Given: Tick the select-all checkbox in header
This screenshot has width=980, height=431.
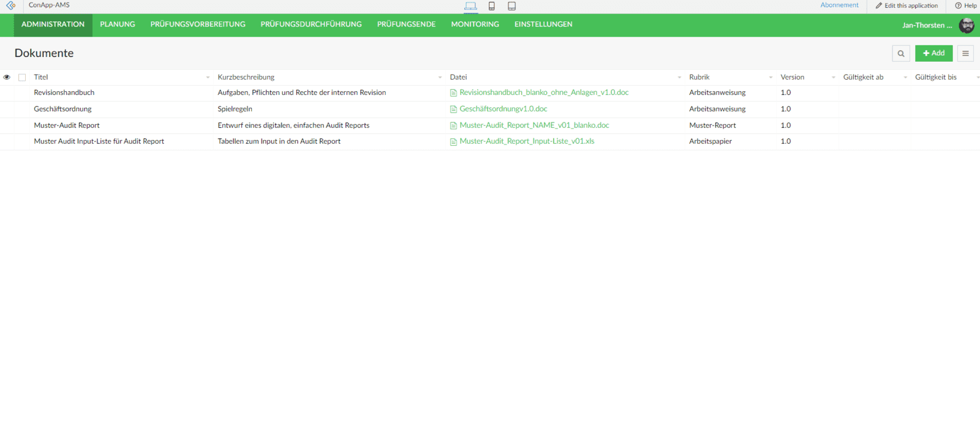Looking at the screenshot, I should click(22, 77).
